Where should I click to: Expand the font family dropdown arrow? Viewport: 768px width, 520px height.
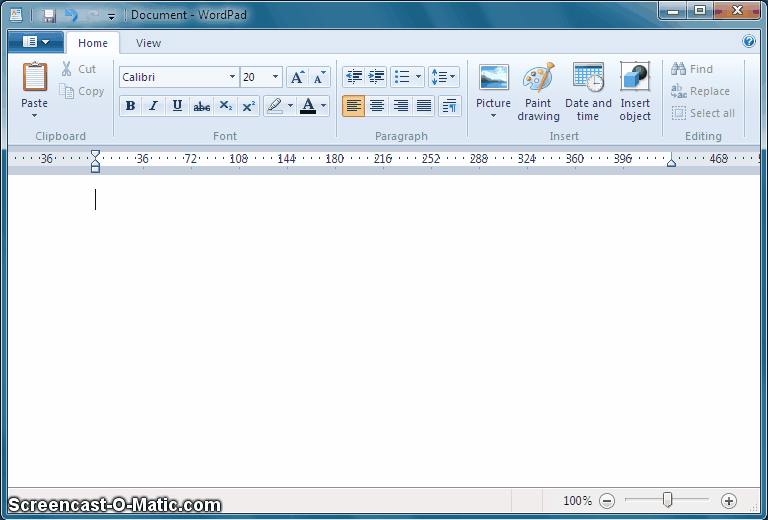coord(233,77)
